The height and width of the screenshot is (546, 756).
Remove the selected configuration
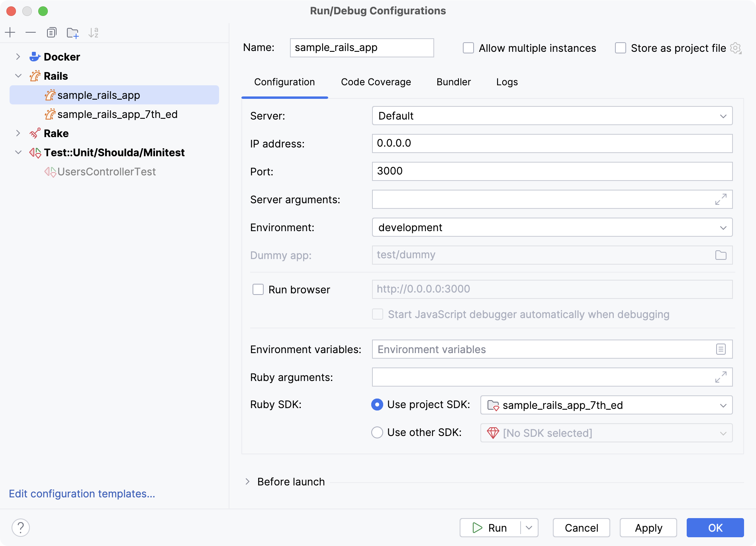click(31, 32)
